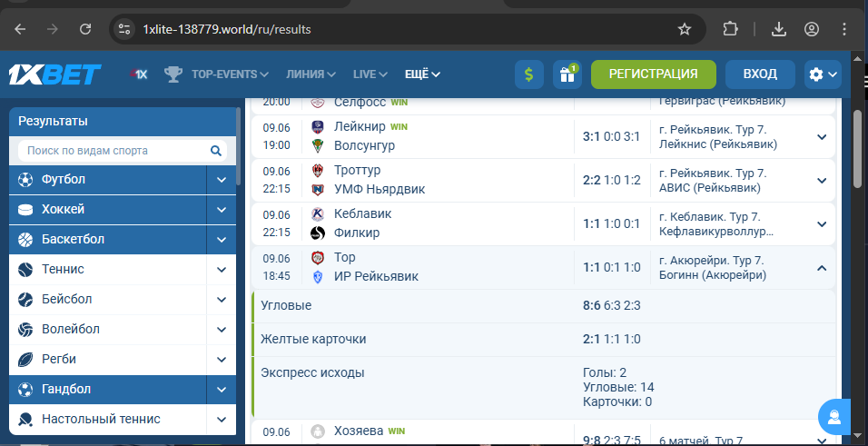The width and height of the screenshot is (868, 446).
Task: Click the search magnifier in sports search
Action: (216, 151)
